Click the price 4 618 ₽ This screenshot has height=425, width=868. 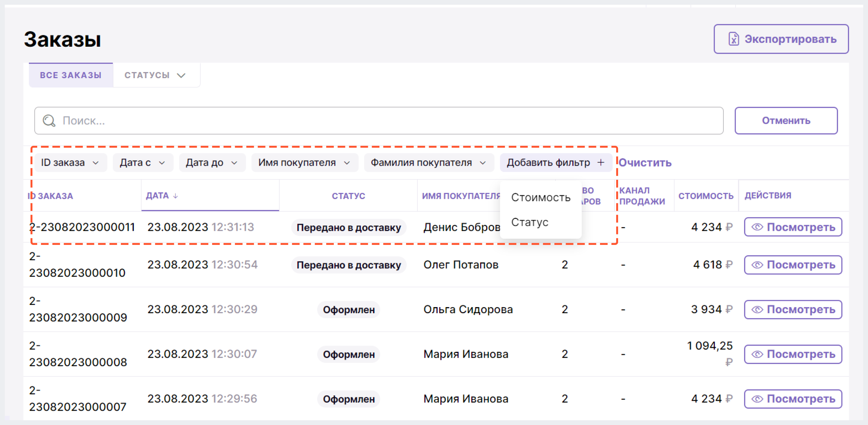click(x=713, y=265)
